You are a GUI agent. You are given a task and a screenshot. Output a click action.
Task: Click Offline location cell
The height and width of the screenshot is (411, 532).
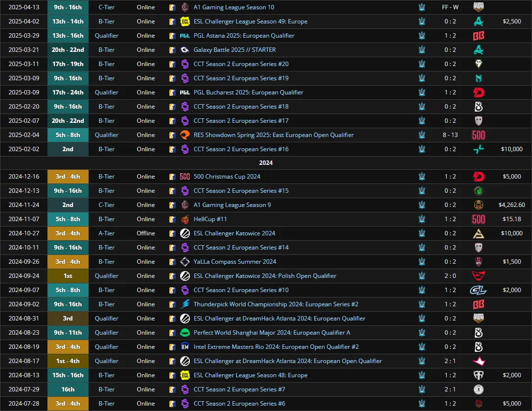pyautogui.click(x=146, y=233)
